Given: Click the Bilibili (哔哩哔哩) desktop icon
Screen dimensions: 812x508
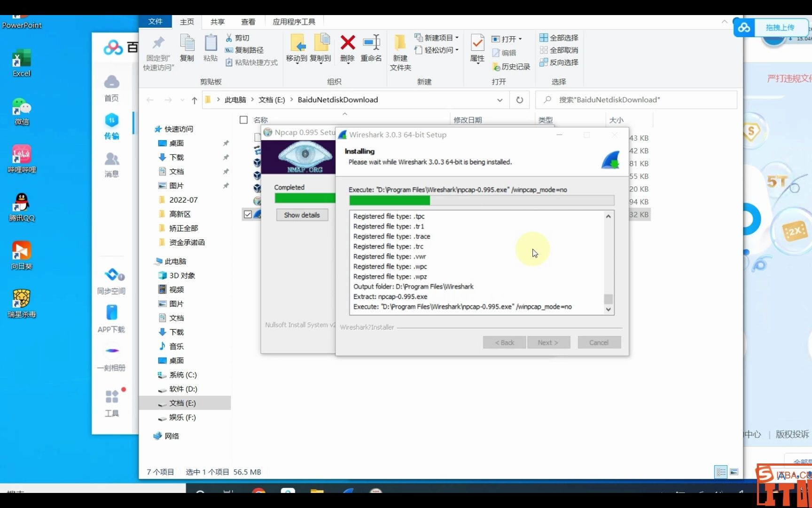Looking at the screenshot, I should 22,159.
